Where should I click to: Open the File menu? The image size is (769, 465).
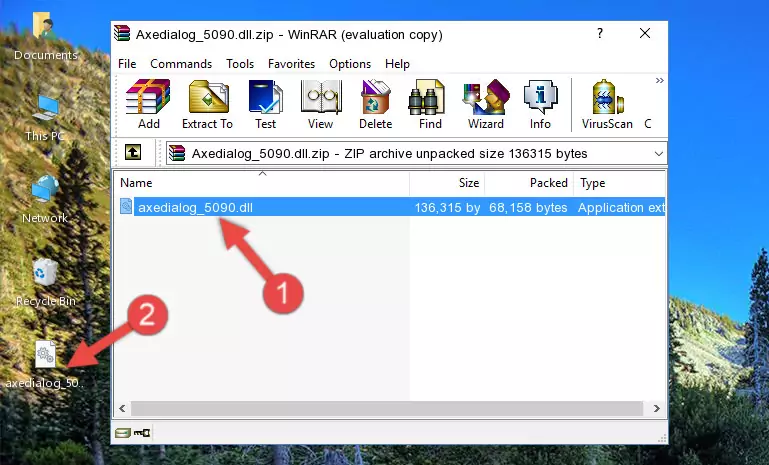tap(127, 64)
